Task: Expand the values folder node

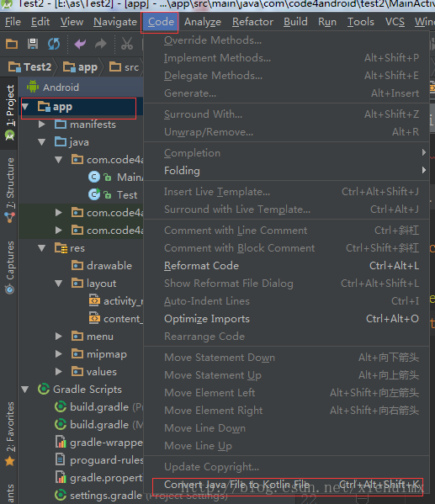Action: click(59, 372)
